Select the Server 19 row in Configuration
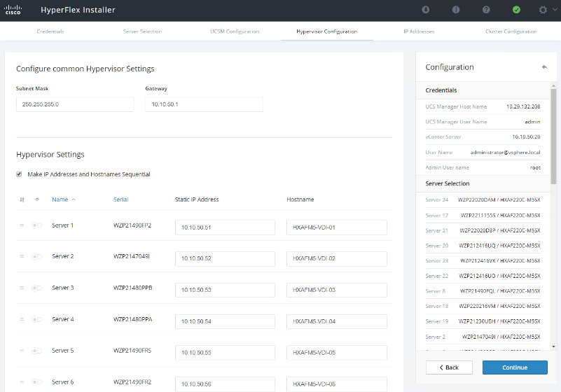The image size is (561, 392). point(483,321)
